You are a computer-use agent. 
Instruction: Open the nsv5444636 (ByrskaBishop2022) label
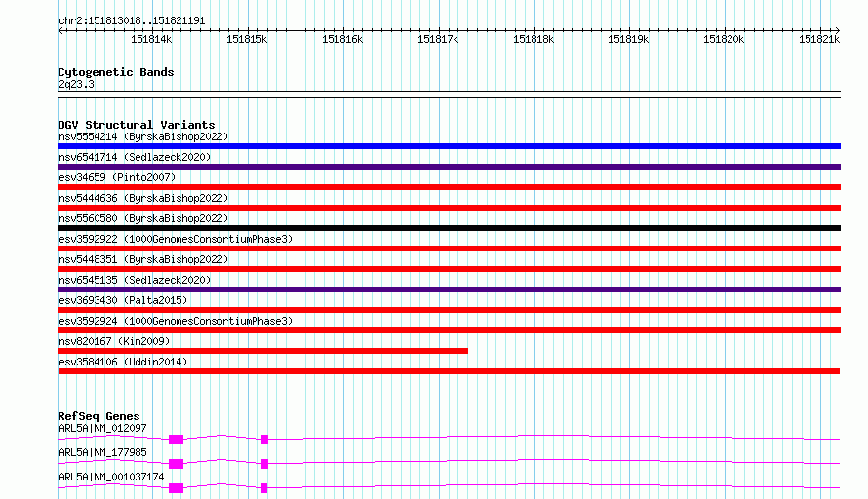pyautogui.click(x=143, y=198)
